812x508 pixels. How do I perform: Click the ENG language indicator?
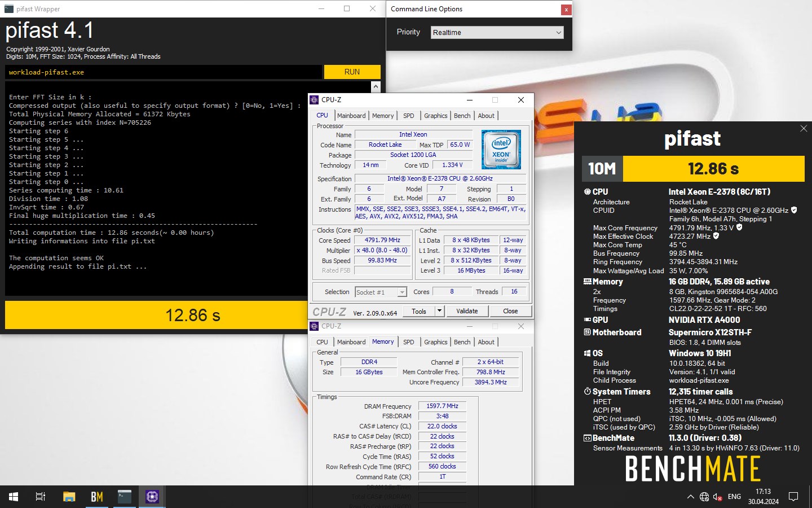click(734, 497)
